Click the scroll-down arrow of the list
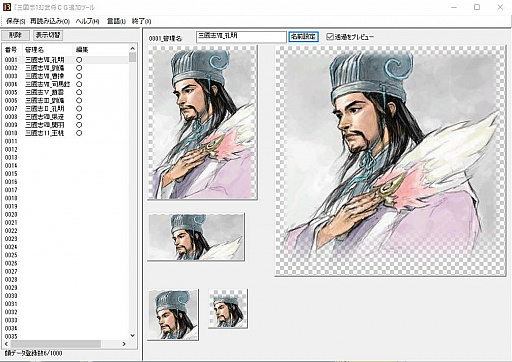Screen dimensions: 512x362 point(133,336)
